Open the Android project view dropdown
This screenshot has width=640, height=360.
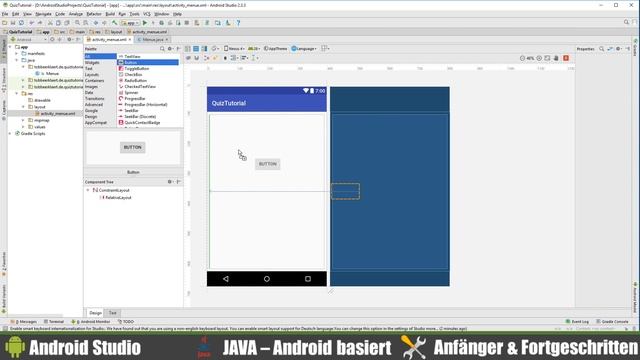[29, 39]
